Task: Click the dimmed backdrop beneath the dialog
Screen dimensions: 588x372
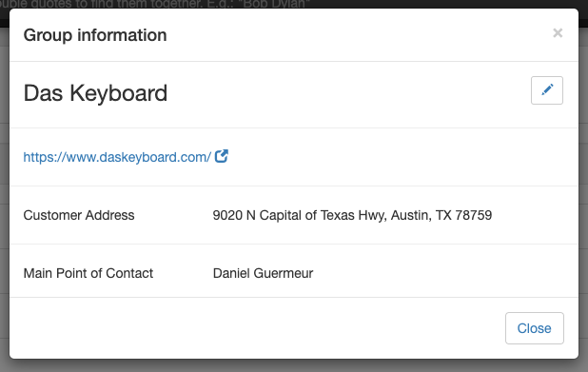Action: click(x=294, y=365)
